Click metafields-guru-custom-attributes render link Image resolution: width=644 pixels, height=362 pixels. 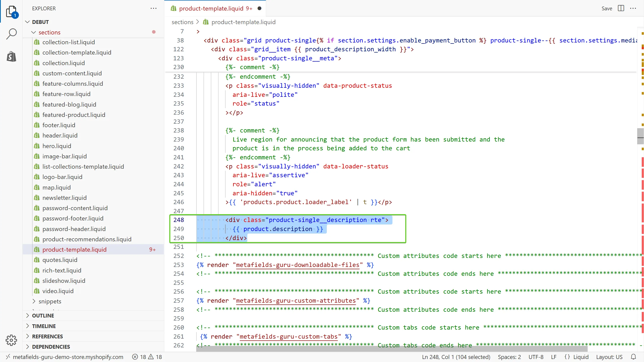[296, 300]
